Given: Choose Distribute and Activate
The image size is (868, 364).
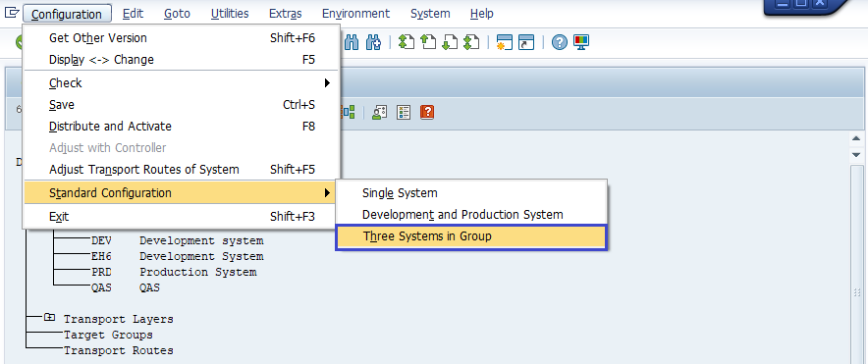Looking at the screenshot, I should click(x=181, y=127).
